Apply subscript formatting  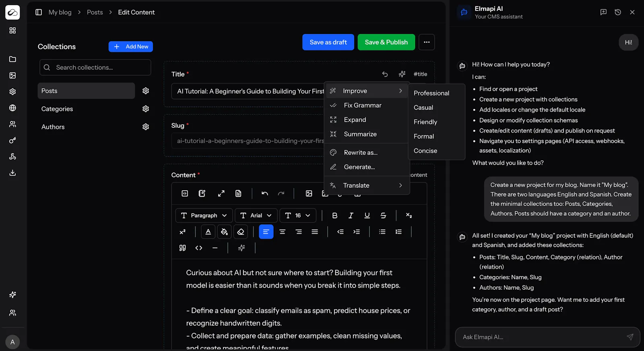[x=409, y=216]
